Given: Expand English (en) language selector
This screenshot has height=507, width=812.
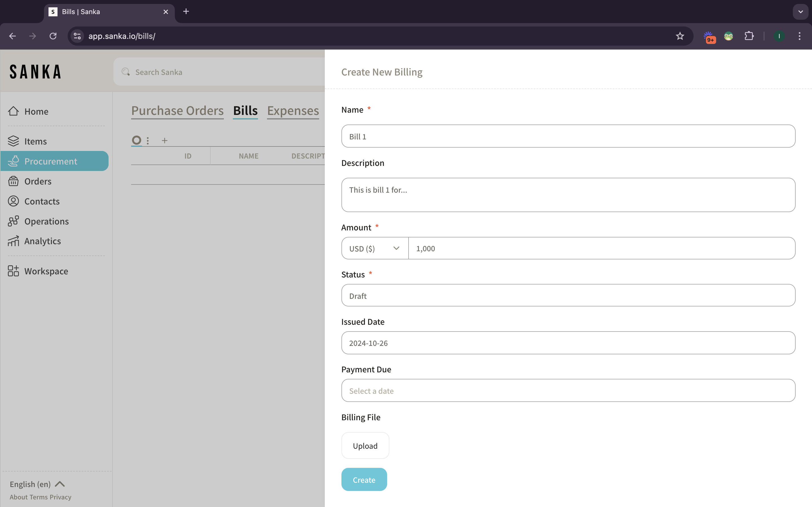Looking at the screenshot, I should (x=37, y=484).
